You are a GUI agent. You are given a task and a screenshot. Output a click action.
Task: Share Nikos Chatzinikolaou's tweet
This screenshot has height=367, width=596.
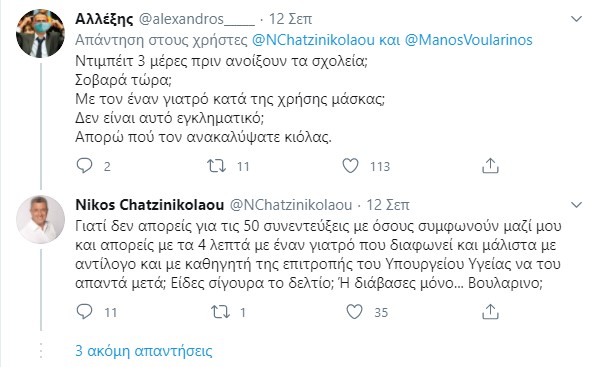490,312
